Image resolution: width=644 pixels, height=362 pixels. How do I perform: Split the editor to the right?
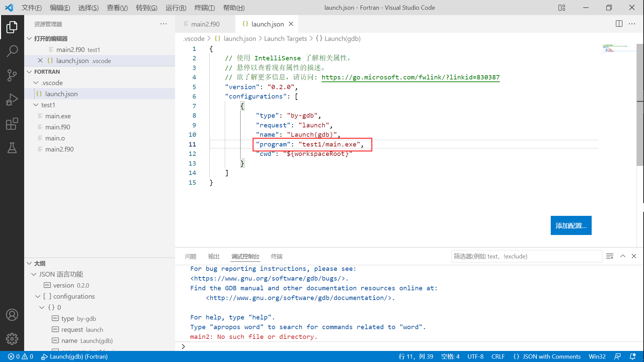tap(619, 24)
